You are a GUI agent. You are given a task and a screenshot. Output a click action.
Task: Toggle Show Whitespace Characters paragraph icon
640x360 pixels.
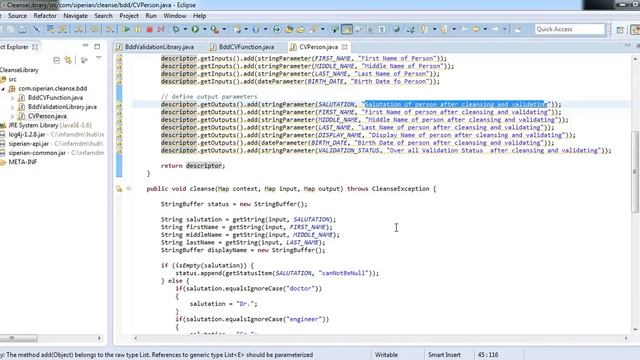(x=382, y=29)
